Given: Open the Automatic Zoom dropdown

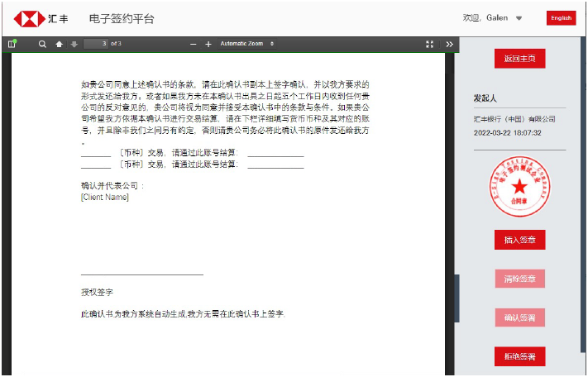Looking at the screenshot, I should click(246, 44).
